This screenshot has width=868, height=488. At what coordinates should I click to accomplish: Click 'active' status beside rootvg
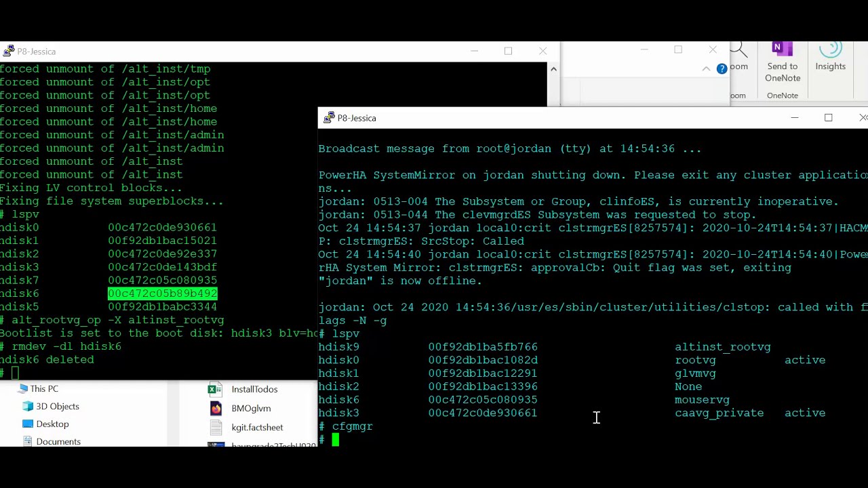pos(805,360)
